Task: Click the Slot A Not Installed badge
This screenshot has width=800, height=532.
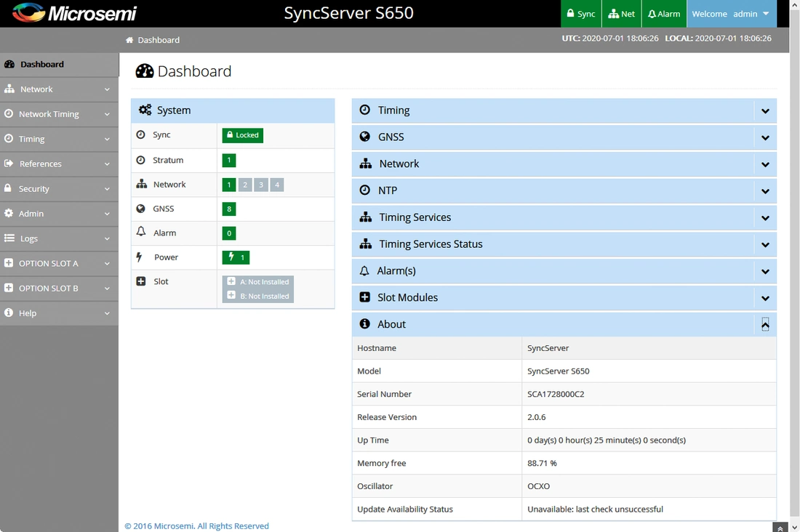Action: point(258,281)
